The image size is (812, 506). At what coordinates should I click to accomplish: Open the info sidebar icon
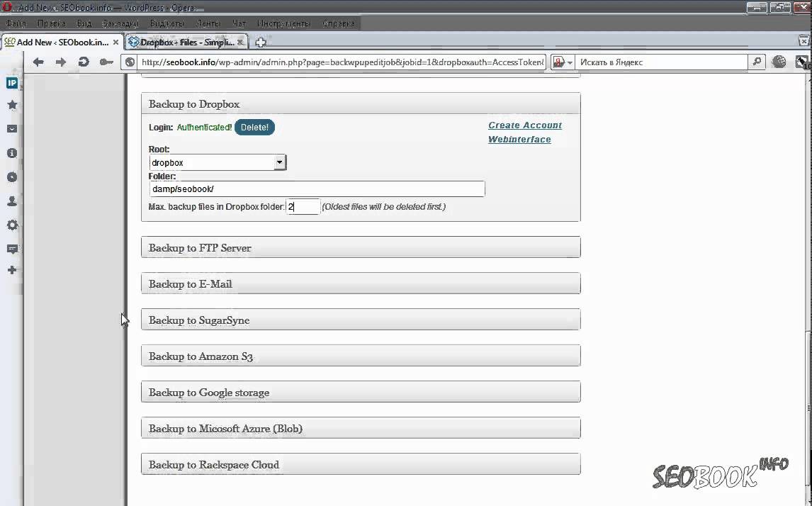tap(12, 153)
